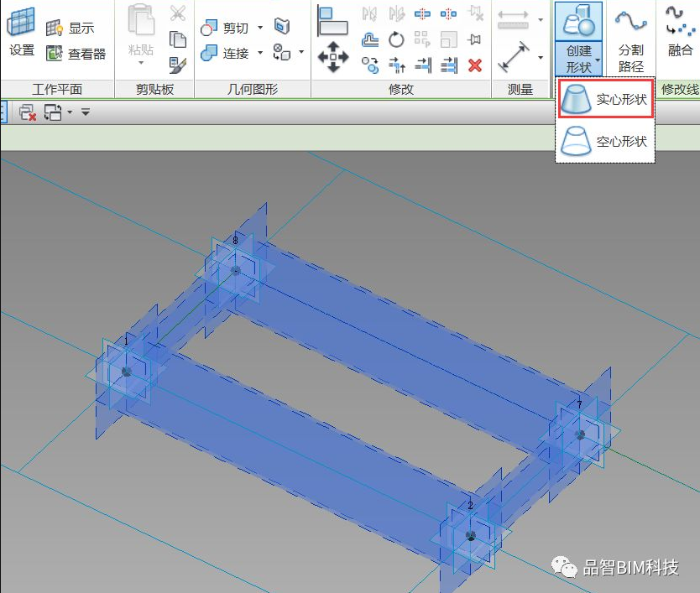Click the Copy to clipboard icon

pos(177,39)
